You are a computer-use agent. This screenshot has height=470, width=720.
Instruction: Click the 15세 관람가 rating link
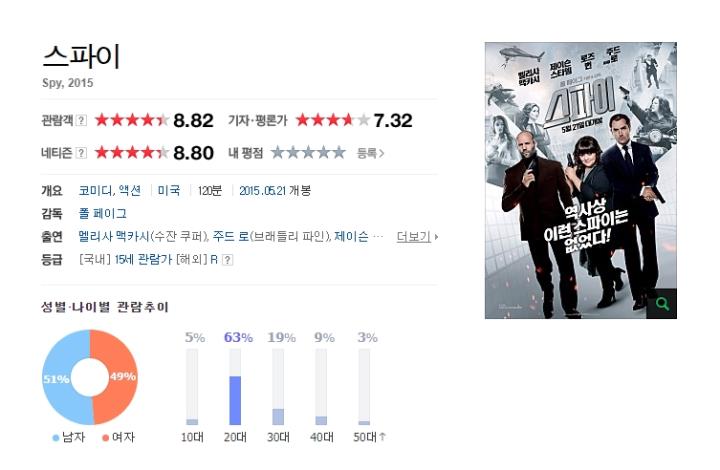pos(143,260)
